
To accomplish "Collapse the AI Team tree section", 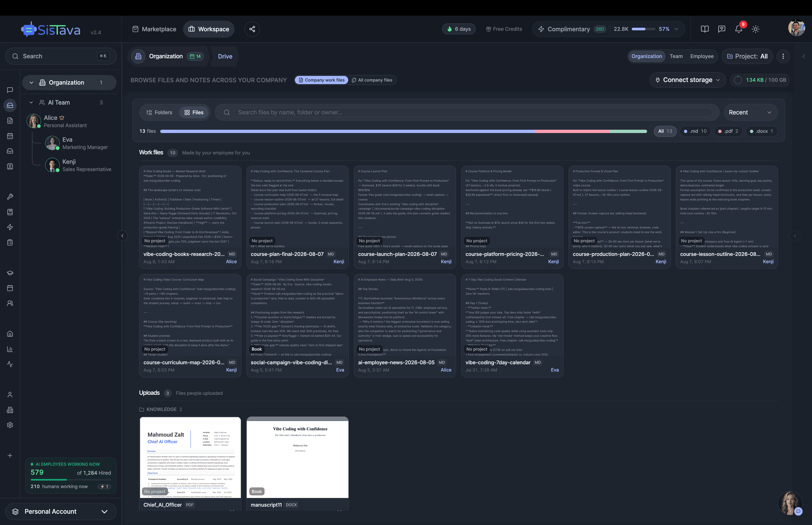I will (31, 103).
